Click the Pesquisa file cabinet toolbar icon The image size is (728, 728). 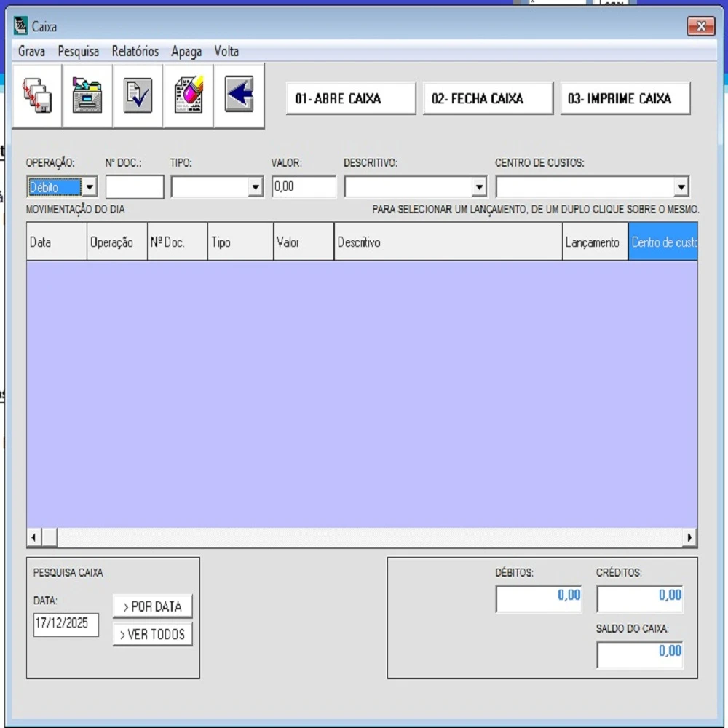(87, 96)
